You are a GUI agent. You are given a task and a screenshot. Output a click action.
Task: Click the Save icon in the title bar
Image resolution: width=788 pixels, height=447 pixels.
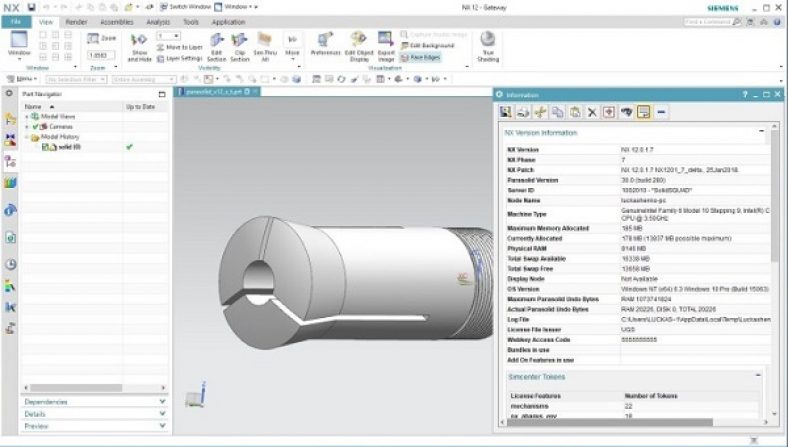pyautogui.click(x=32, y=7)
